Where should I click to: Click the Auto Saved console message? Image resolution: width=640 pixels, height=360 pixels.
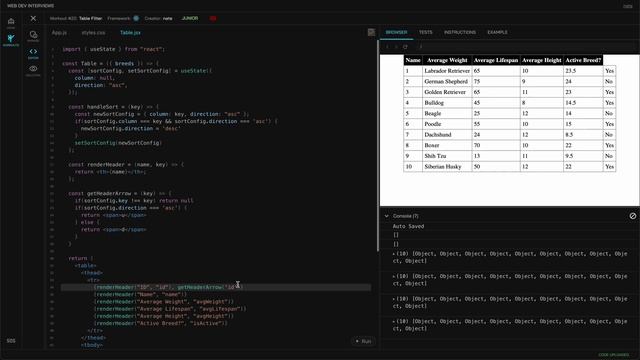coord(408,226)
